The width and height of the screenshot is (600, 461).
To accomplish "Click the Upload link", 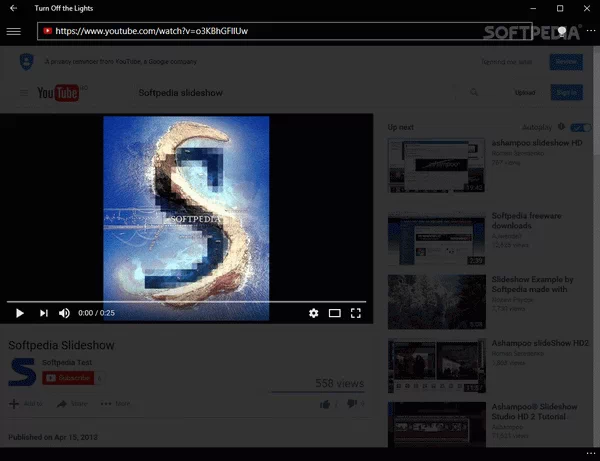I will [525, 93].
